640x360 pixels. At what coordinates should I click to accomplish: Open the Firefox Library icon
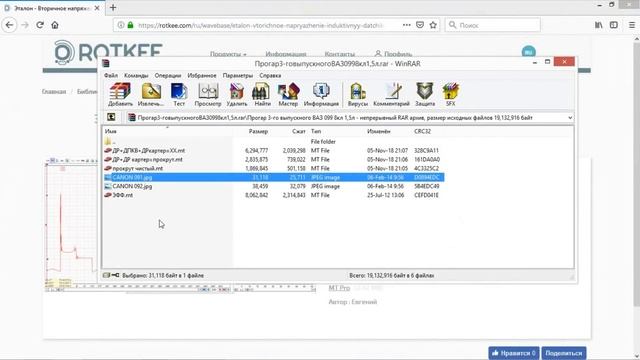click(598, 25)
